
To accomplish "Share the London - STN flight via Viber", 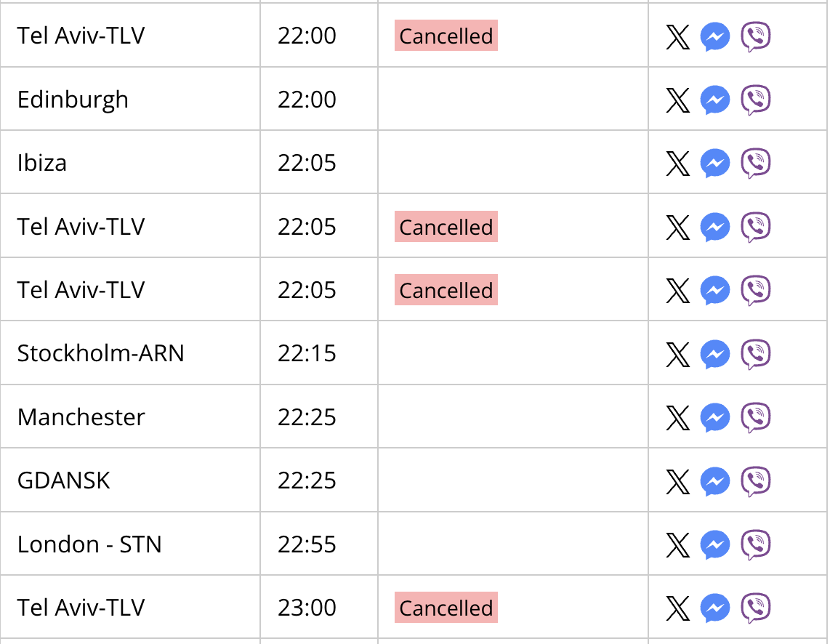I will [755, 544].
